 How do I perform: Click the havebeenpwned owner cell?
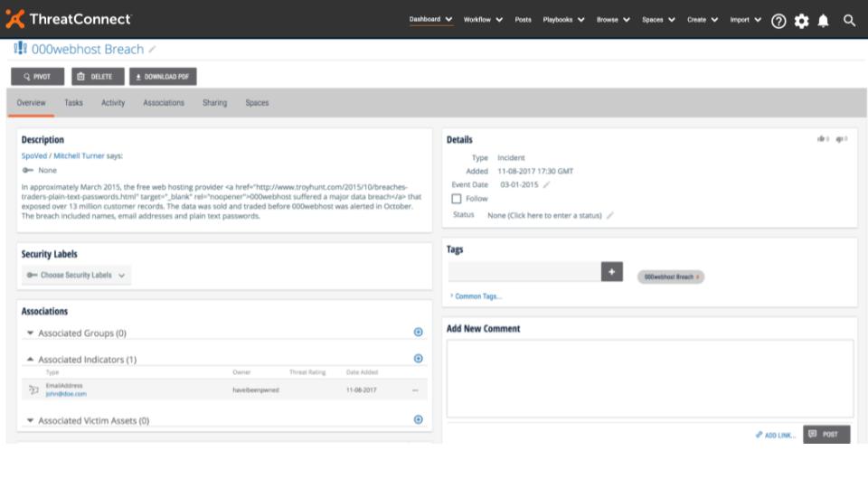256,390
